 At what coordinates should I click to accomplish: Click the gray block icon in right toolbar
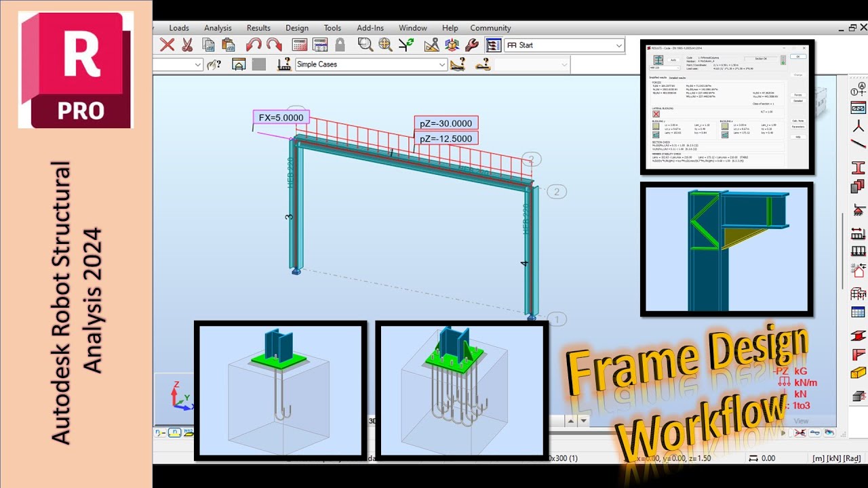click(x=858, y=396)
